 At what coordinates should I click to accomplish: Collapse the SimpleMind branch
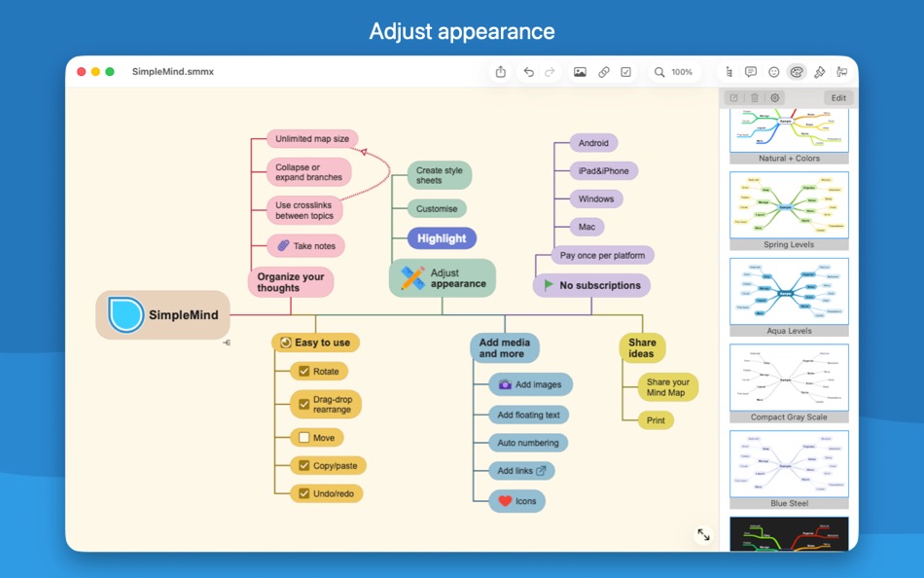click(226, 342)
